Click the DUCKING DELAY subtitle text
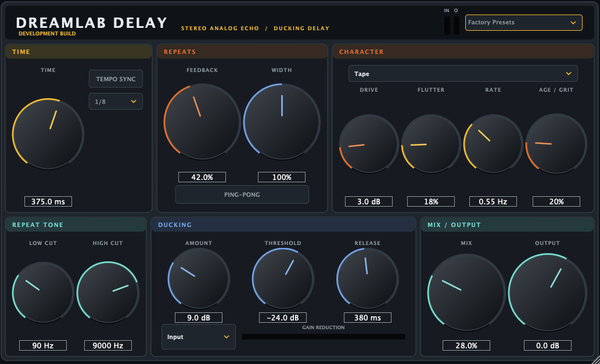Viewport: 600px width, 364px height. 301,28
